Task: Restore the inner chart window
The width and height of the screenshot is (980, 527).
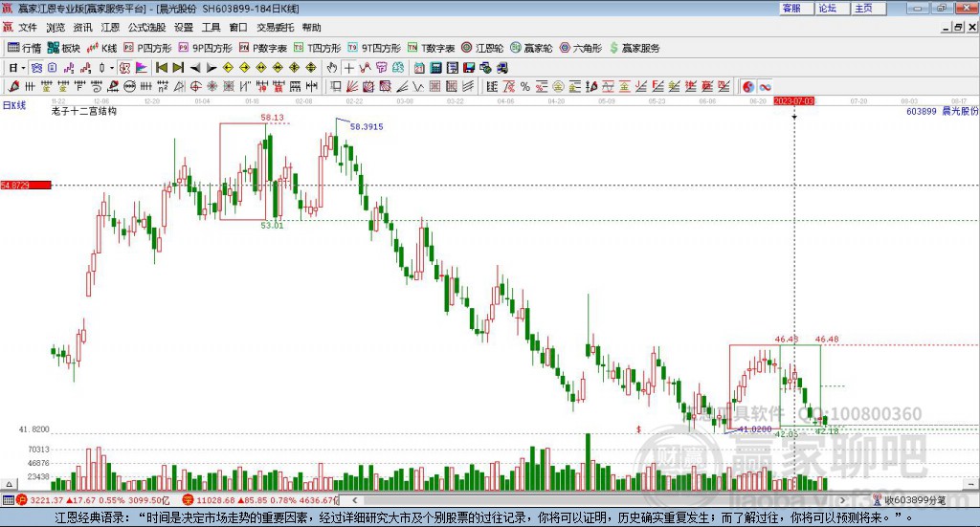Action: click(958, 28)
